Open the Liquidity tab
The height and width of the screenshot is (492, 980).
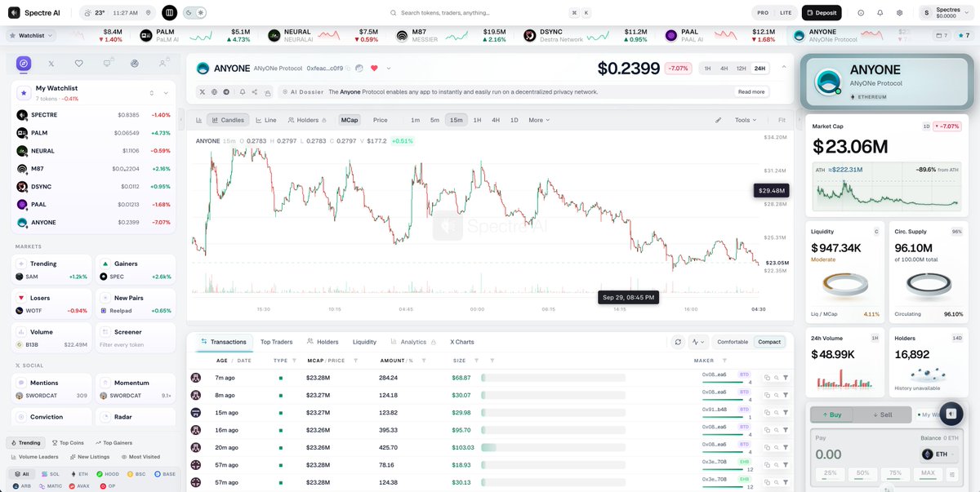tap(364, 342)
